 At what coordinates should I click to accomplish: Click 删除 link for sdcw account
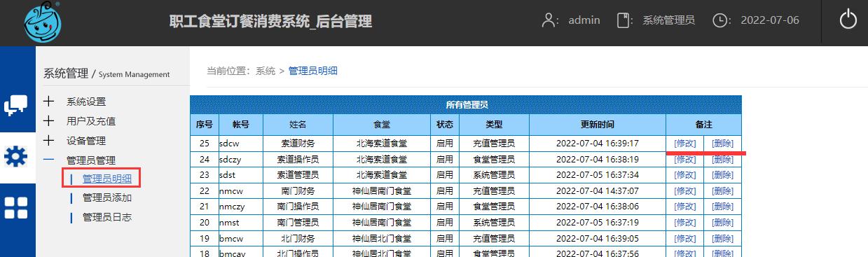pyautogui.click(x=722, y=143)
